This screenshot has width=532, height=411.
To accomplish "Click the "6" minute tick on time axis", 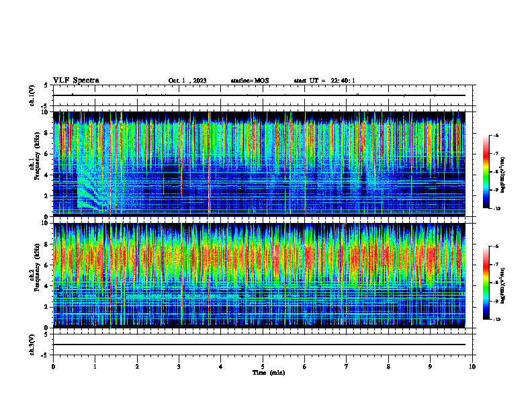I will click(305, 367).
